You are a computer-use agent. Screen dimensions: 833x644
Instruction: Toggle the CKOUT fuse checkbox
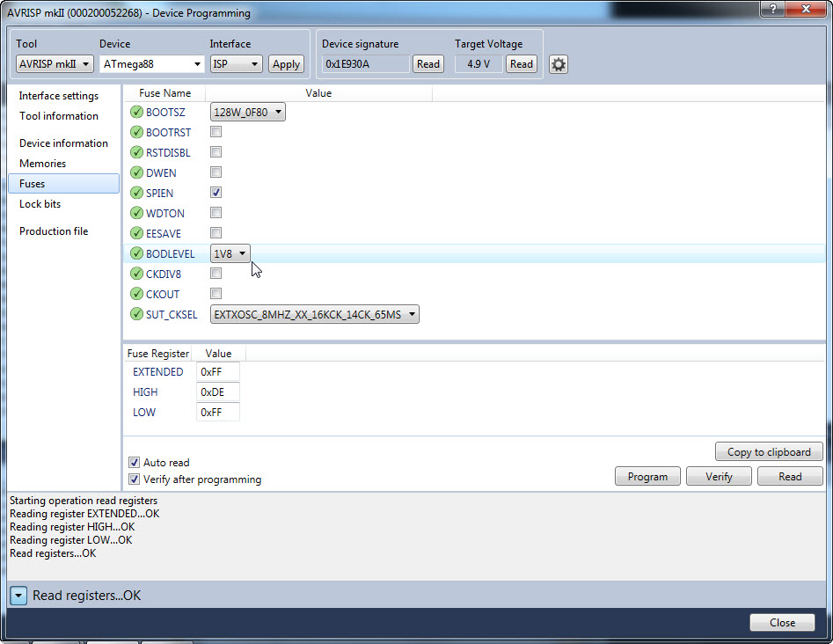click(x=216, y=293)
